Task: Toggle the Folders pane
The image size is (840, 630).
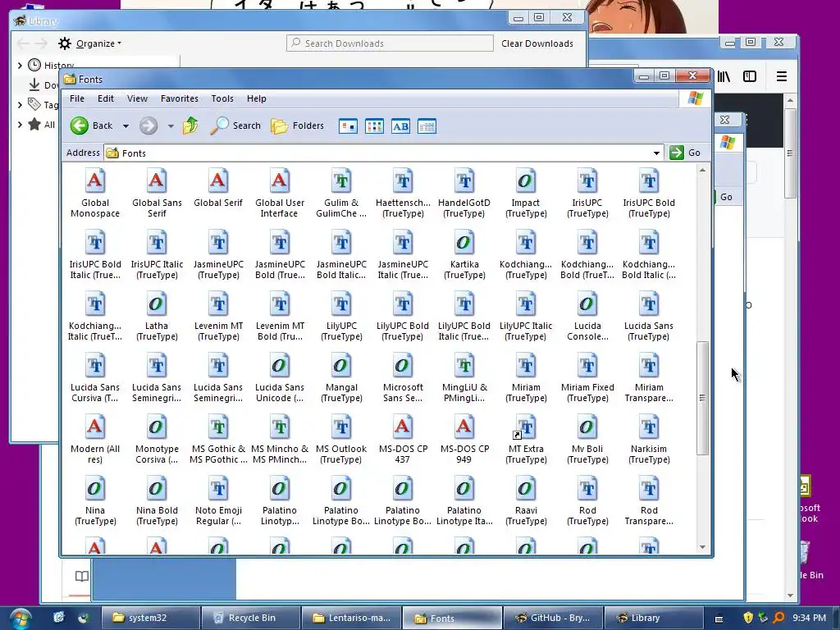Action: pyautogui.click(x=297, y=126)
